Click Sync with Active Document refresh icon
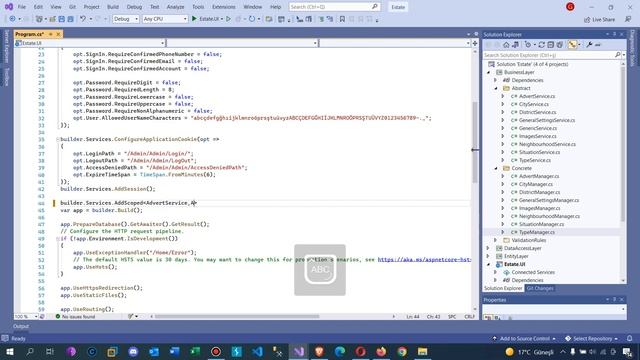The image size is (640, 360). point(542,45)
